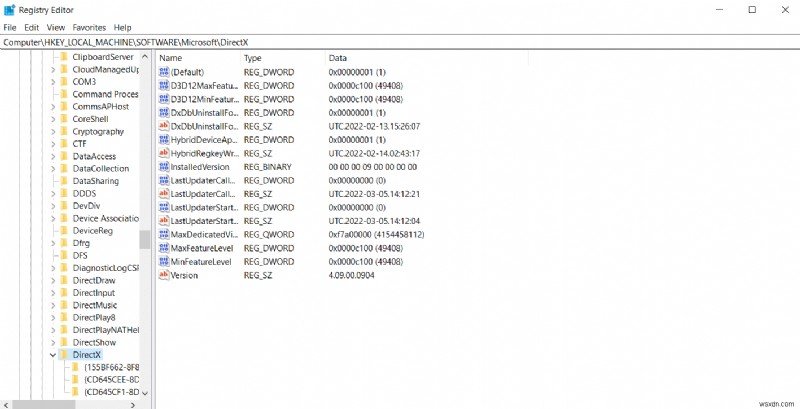
Task: Click the MaxDedicatedVi... QWORD icon
Action: pyautogui.click(x=164, y=235)
